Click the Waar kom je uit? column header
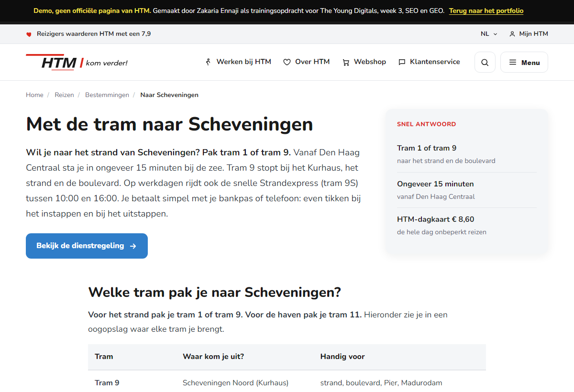 (213, 357)
